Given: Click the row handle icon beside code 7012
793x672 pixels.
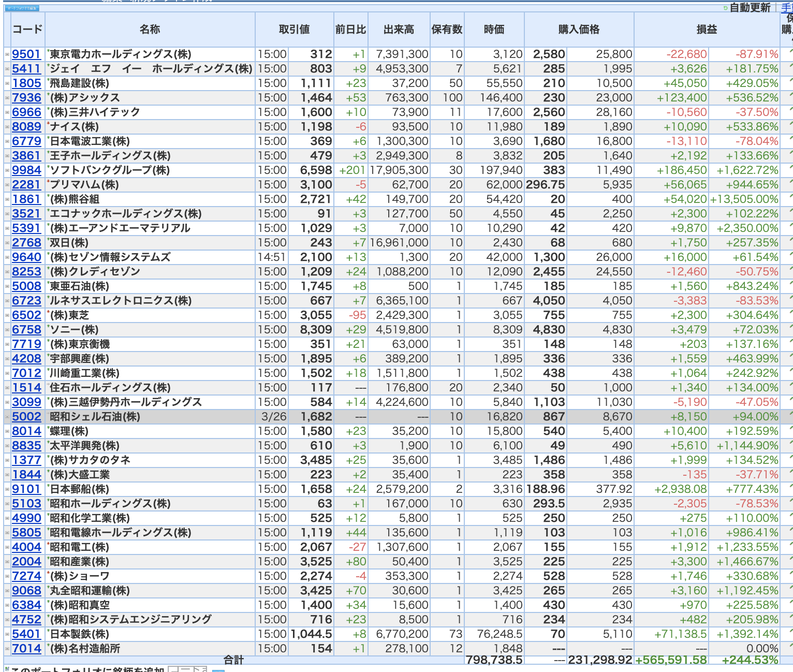Looking at the screenshot, I should tap(7, 373).
